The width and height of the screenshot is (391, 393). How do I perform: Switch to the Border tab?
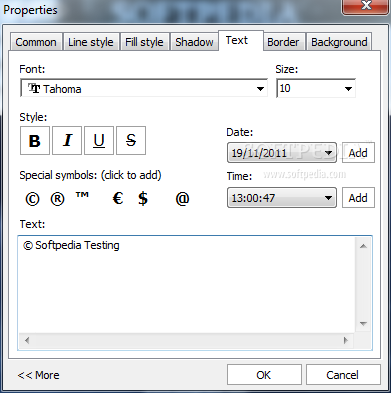pos(283,42)
